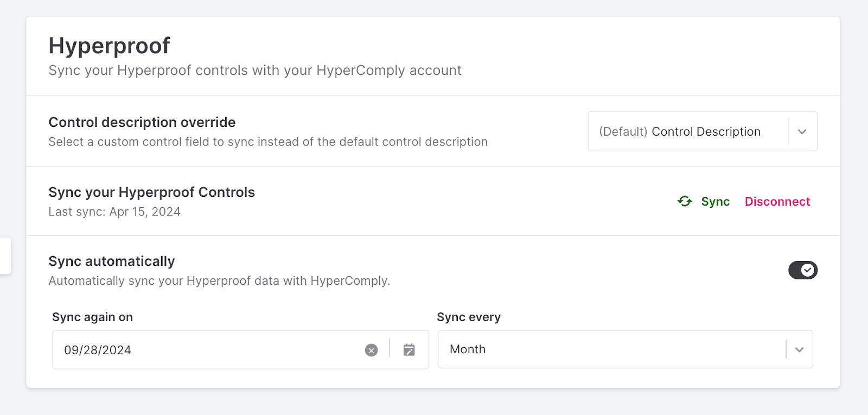Click the Sync every field label
868x415 pixels.
point(469,317)
